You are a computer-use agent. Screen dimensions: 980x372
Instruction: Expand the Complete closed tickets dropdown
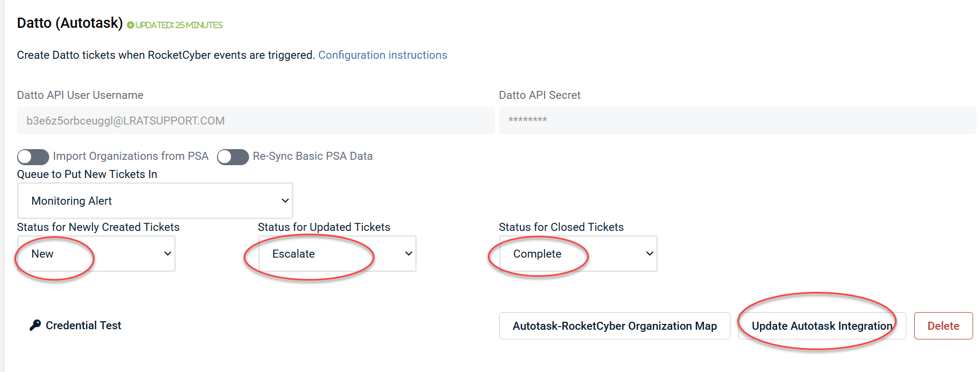click(578, 254)
